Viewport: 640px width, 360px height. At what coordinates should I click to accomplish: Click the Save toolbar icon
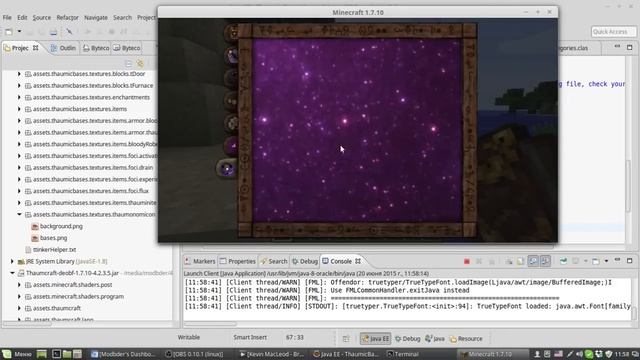[29, 32]
